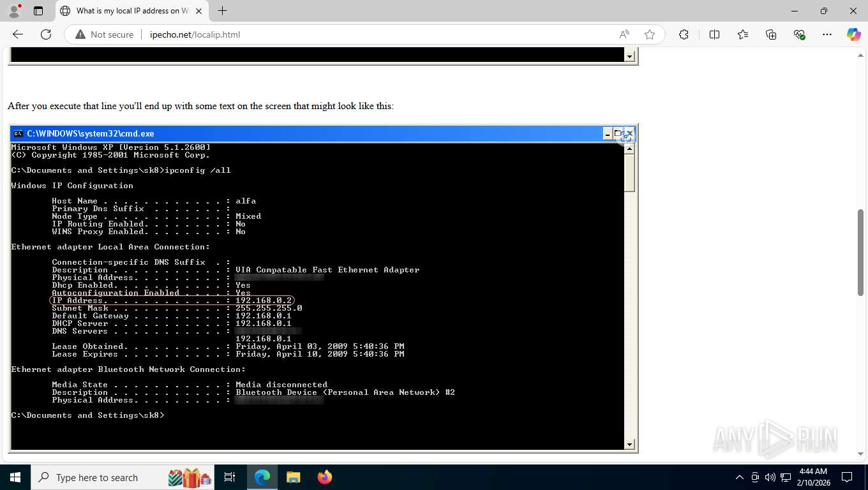The image size is (868, 490).
Task: Click the taskbar clock showing 4:44 AM
Action: (x=812, y=477)
